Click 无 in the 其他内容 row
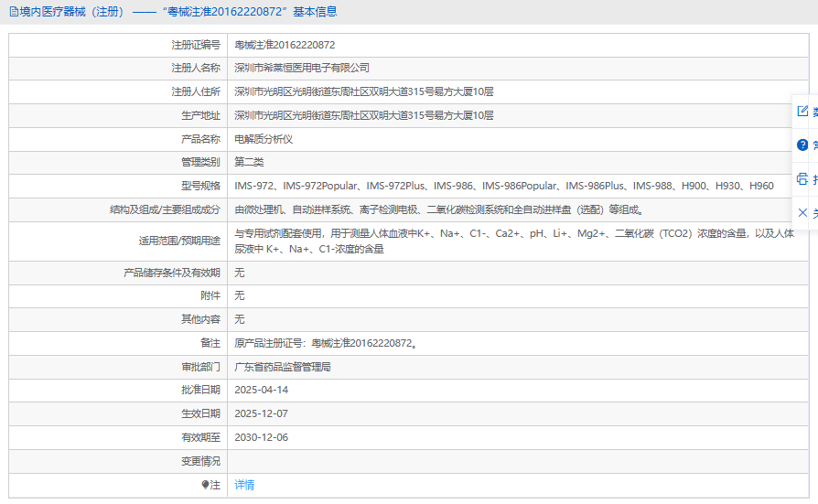The width and height of the screenshot is (818, 504). tap(239, 319)
